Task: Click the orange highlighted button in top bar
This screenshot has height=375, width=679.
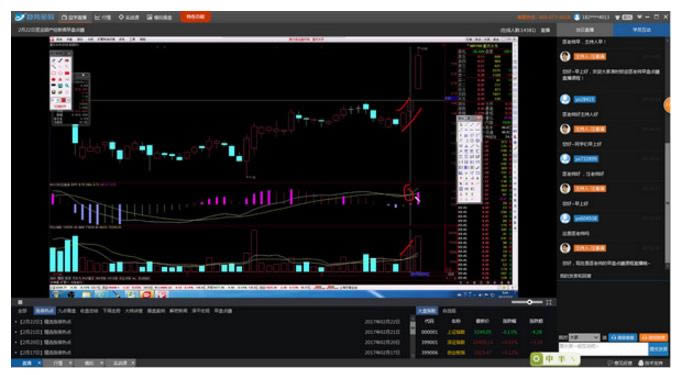Action: pyautogui.click(x=195, y=17)
